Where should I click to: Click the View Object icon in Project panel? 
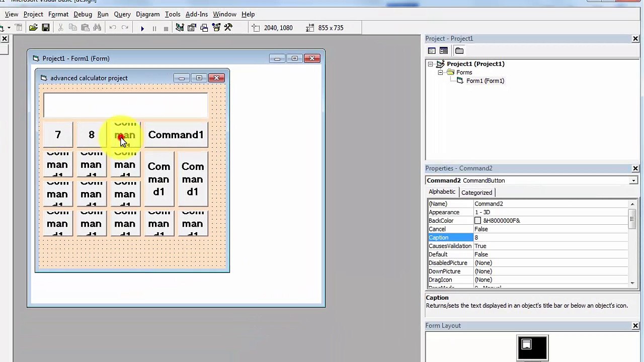coord(444,51)
